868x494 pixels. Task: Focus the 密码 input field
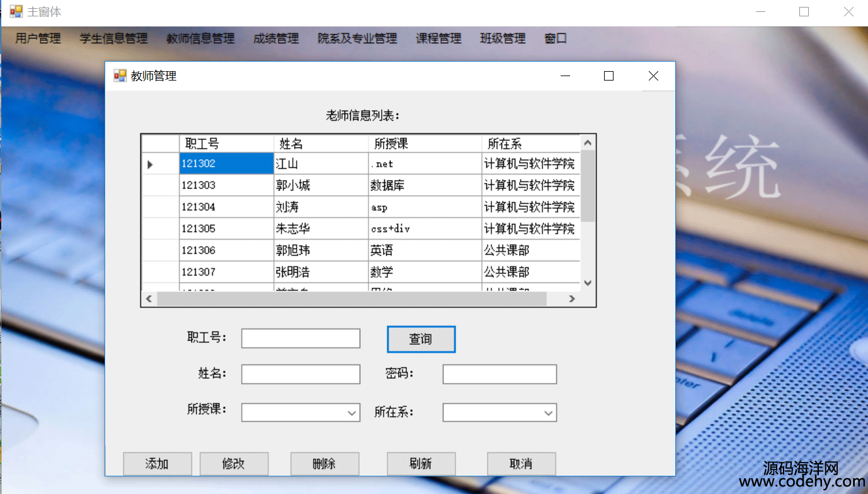(x=500, y=374)
